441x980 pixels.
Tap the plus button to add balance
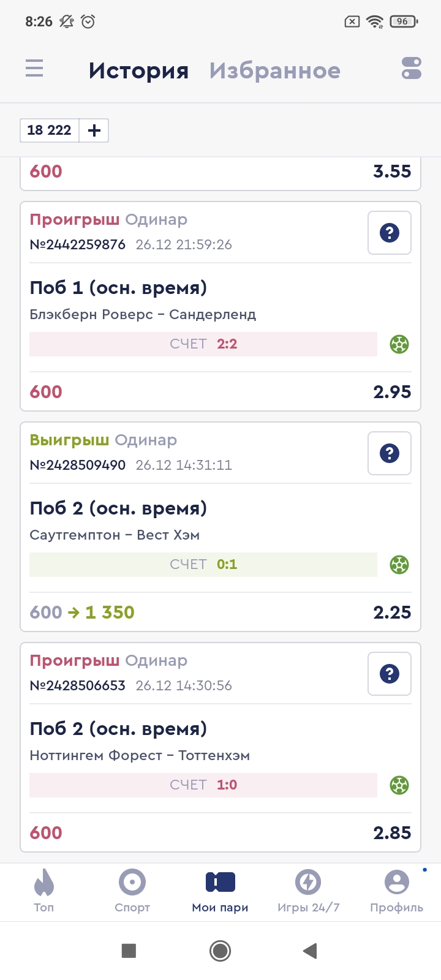click(x=94, y=130)
